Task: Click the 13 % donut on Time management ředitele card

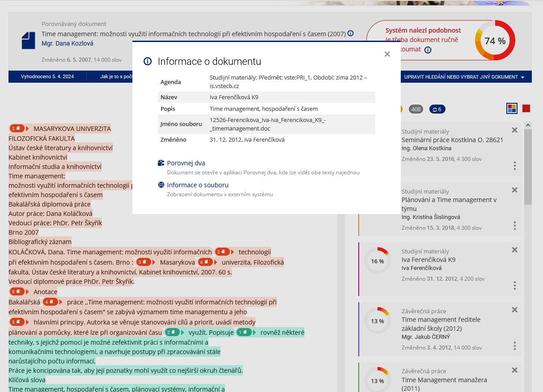Action: [378, 321]
